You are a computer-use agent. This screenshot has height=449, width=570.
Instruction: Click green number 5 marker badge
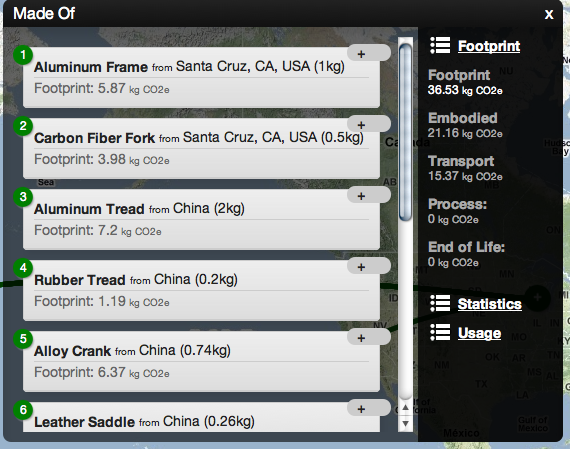click(x=23, y=338)
